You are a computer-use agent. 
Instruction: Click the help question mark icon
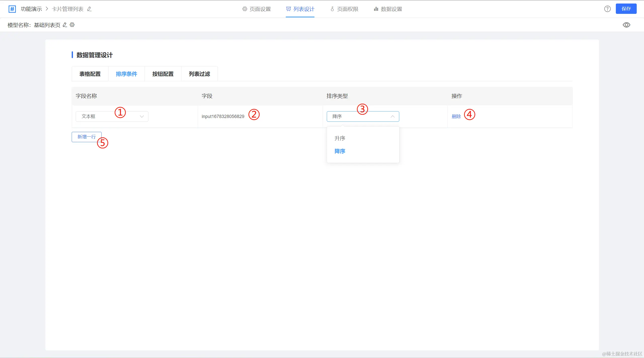tap(607, 9)
